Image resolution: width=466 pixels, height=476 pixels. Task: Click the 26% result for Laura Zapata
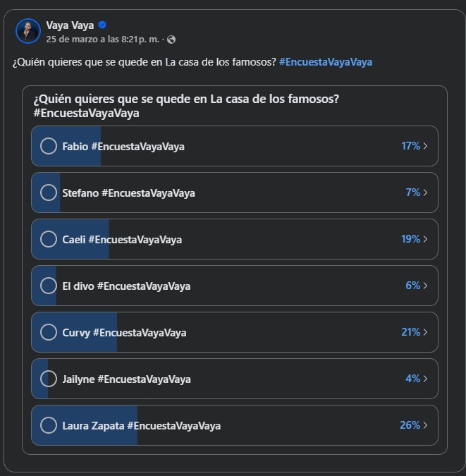(x=410, y=425)
